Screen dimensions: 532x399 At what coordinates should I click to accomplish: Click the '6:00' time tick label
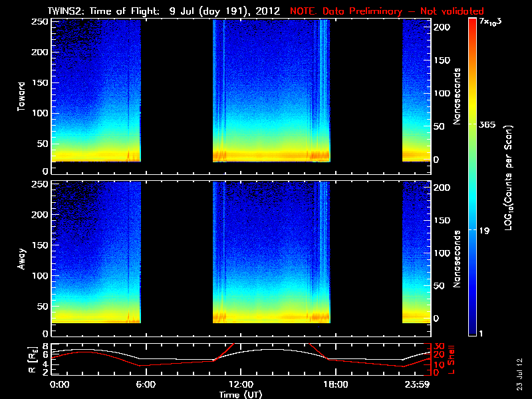point(146,385)
